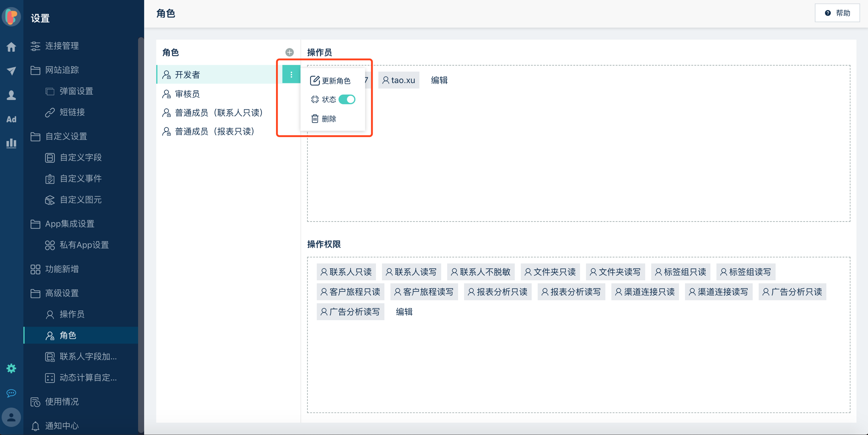The image size is (868, 435).
Task: Click three-dot menu on 开发者 role
Action: pos(291,75)
